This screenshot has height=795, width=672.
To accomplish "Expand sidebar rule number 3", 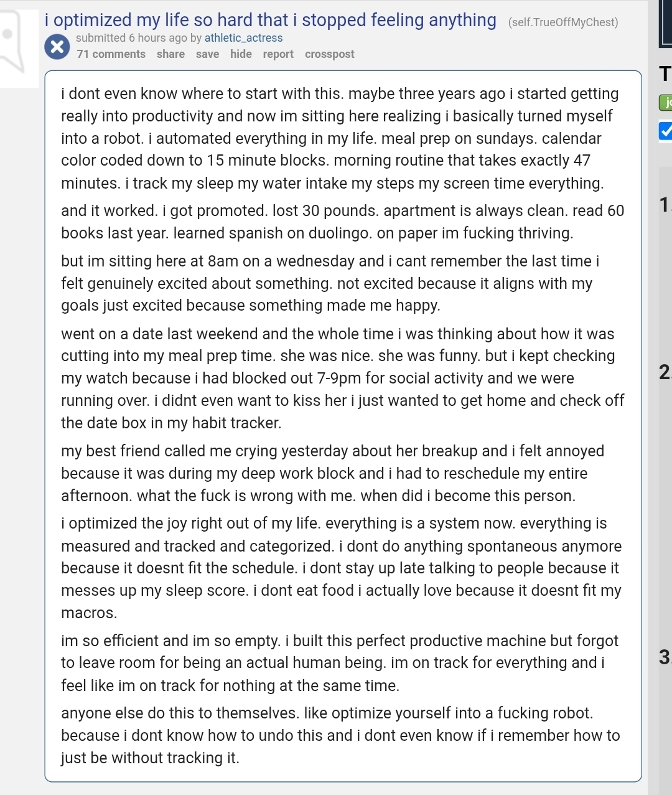I will (x=665, y=656).
